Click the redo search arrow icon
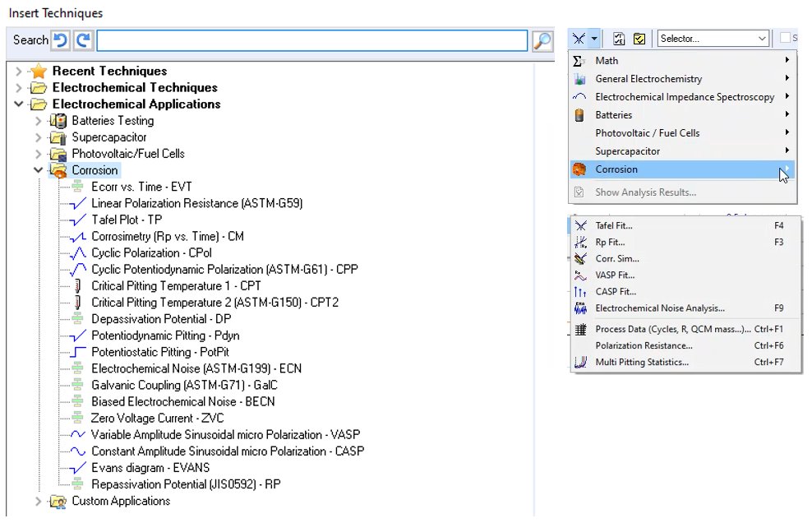 [83, 40]
